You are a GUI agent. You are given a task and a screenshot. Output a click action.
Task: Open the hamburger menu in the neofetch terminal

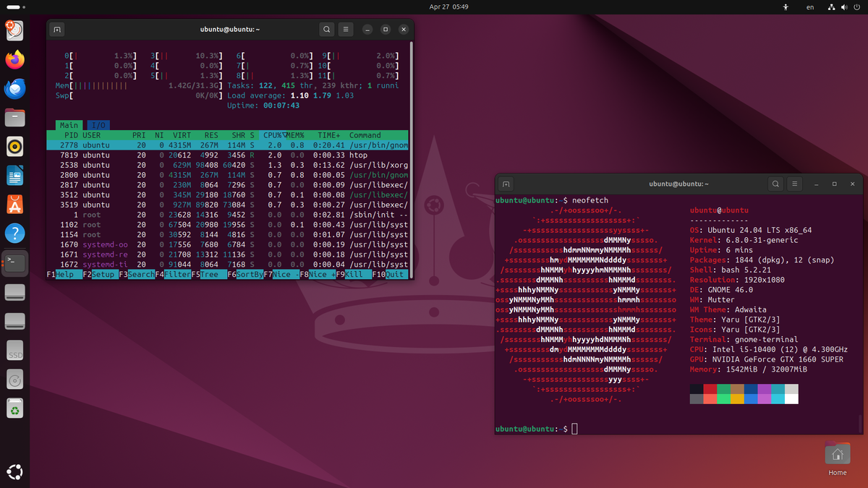click(794, 184)
